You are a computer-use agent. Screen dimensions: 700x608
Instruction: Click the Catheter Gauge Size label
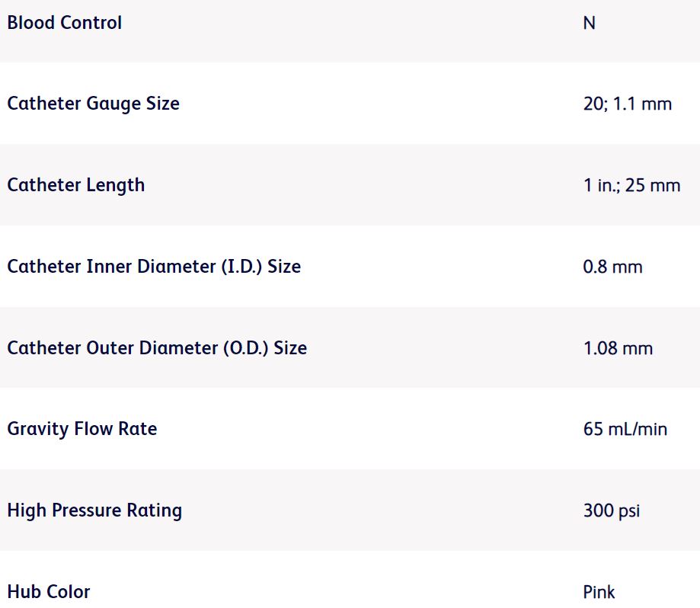93,104
